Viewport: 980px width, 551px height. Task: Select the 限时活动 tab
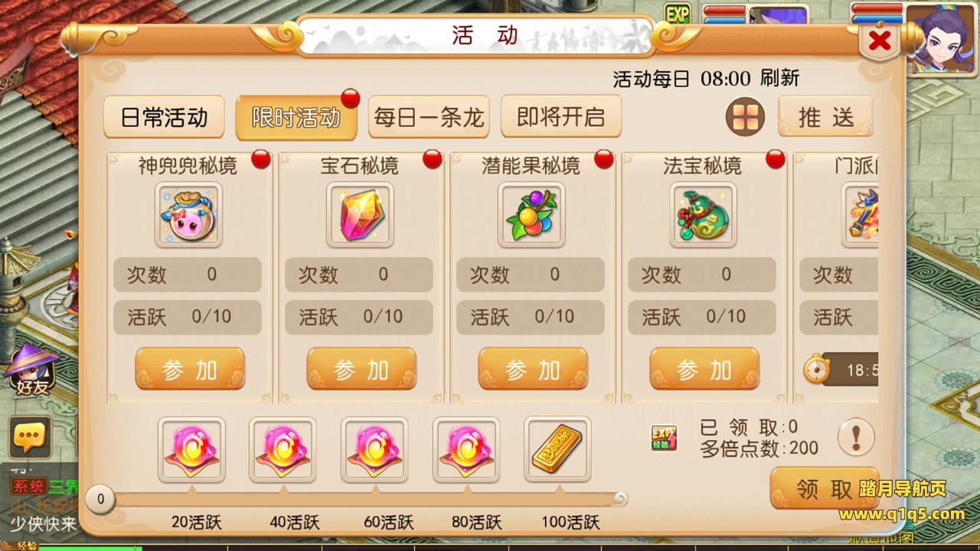tap(296, 118)
